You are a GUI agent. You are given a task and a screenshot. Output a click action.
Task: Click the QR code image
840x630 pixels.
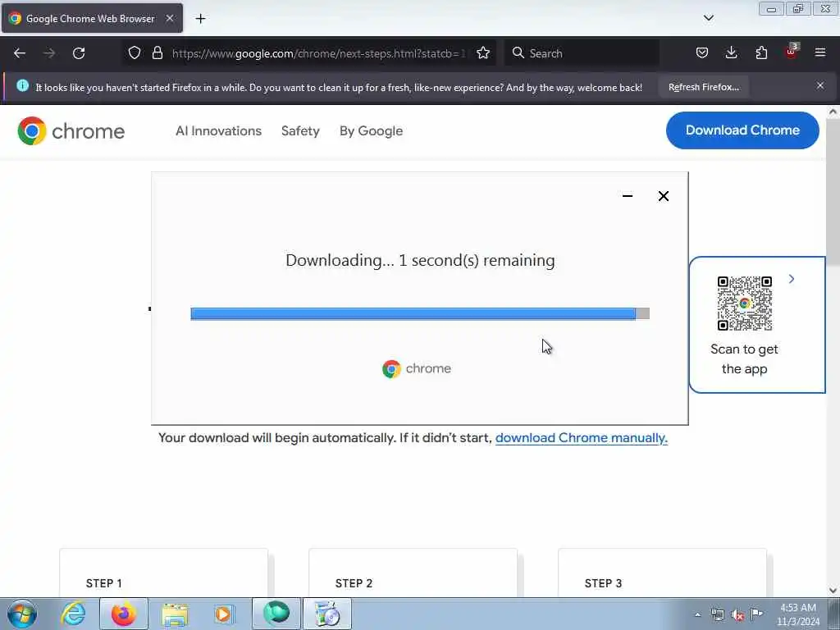click(x=744, y=304)
